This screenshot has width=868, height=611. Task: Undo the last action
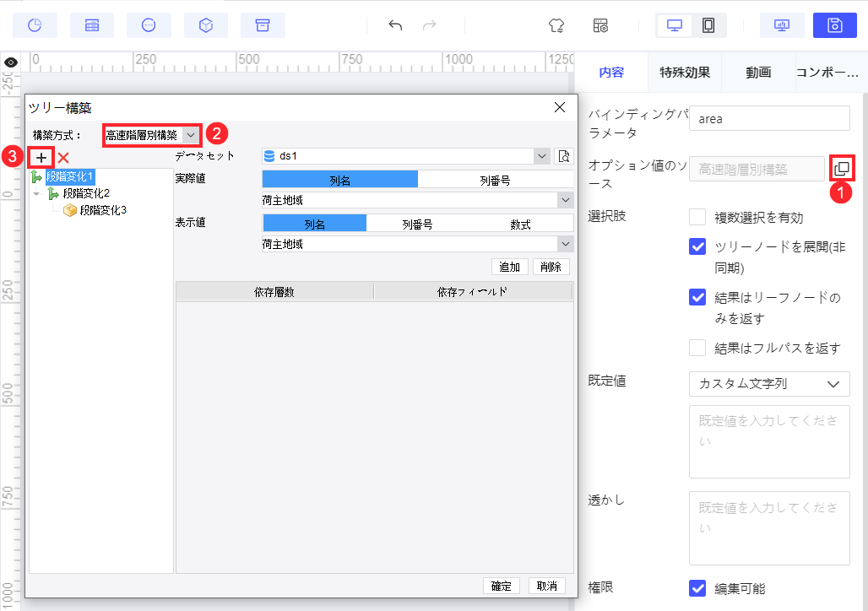[395, 25]
